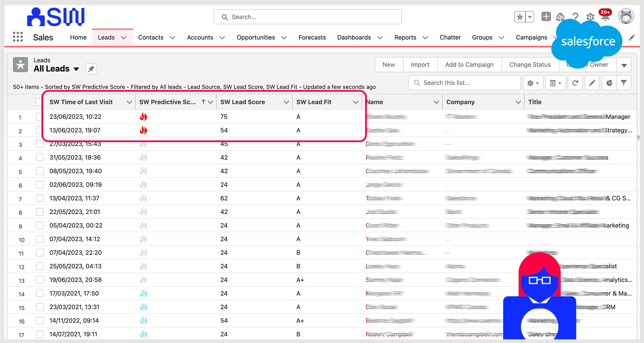The image size is (644, 343).
Task: Click the inline edit pencil icon
Action: [x=592, y=83]
